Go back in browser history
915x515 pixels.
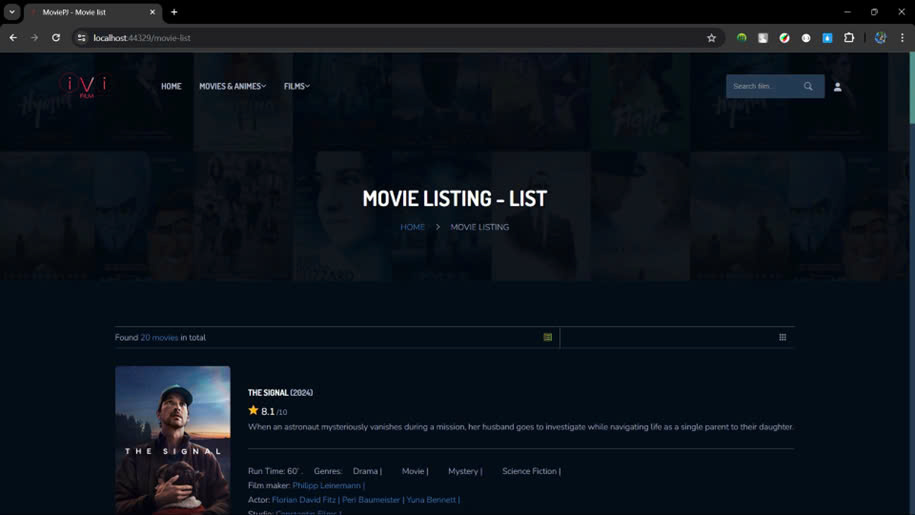pyautogui.click(x=13, y=38)
